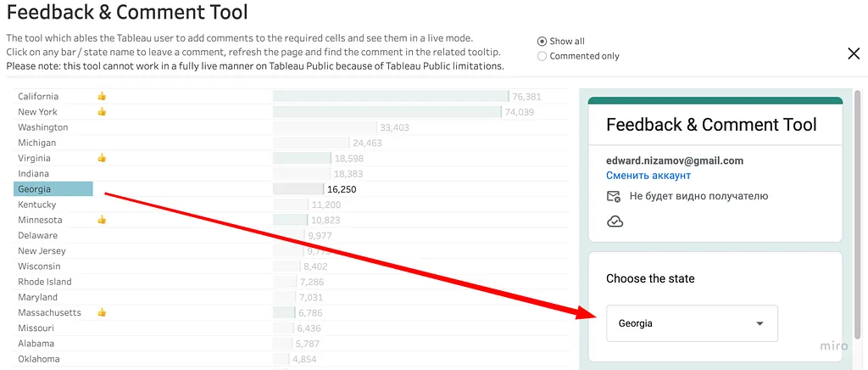Click the California bar labeled 76,381

pyautogui.click(x=390, y=97)
